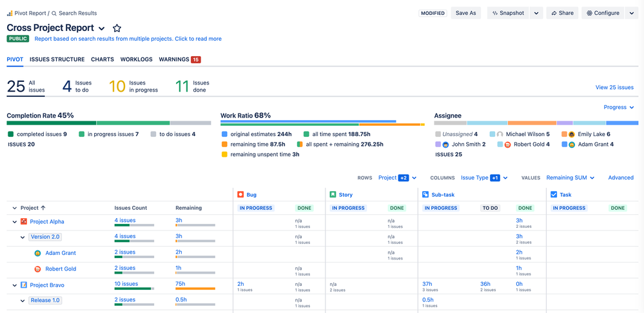Screen dimensions: 644x313
Task: Collapse all via Project header chevron
Action: pos(14,208)
